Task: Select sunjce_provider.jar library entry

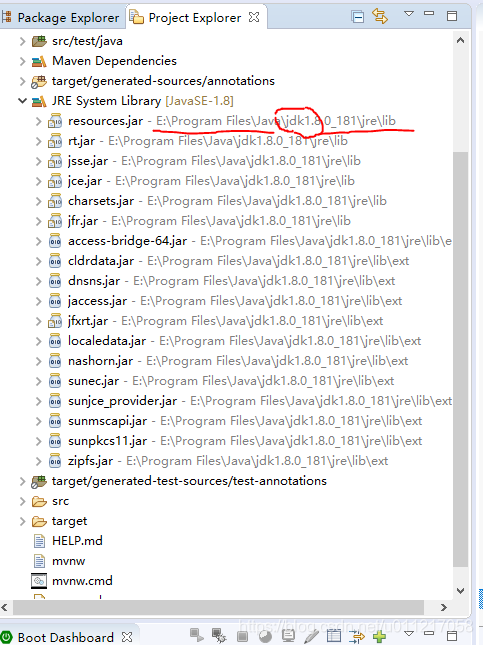Action: tap(260, 401)
